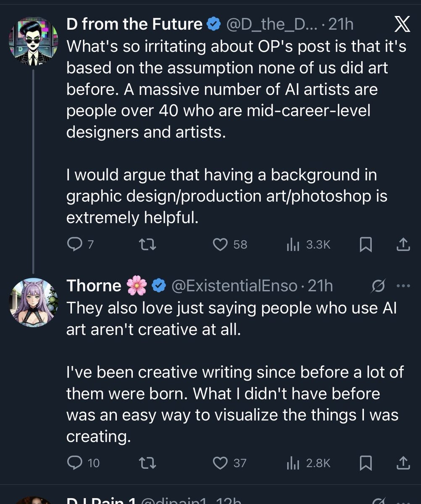Share D from the Future's post
Screen dimensions: 421x504
coord(403,244)
